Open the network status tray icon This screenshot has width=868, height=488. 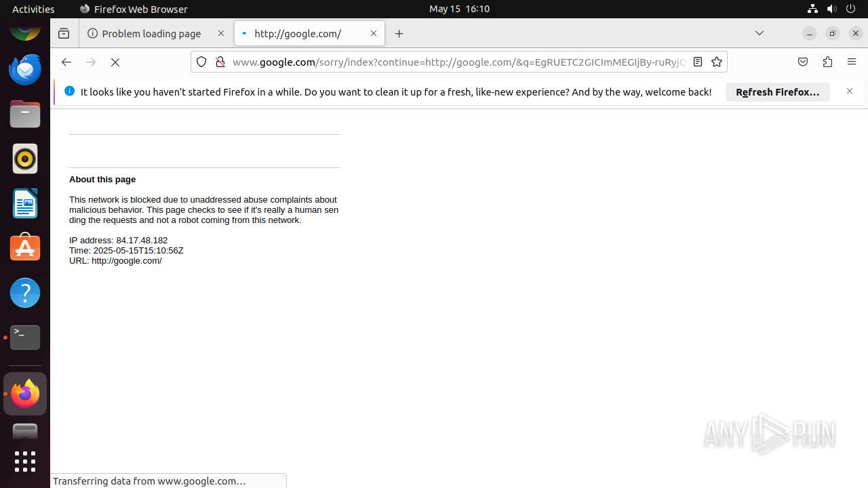[812, 9]
